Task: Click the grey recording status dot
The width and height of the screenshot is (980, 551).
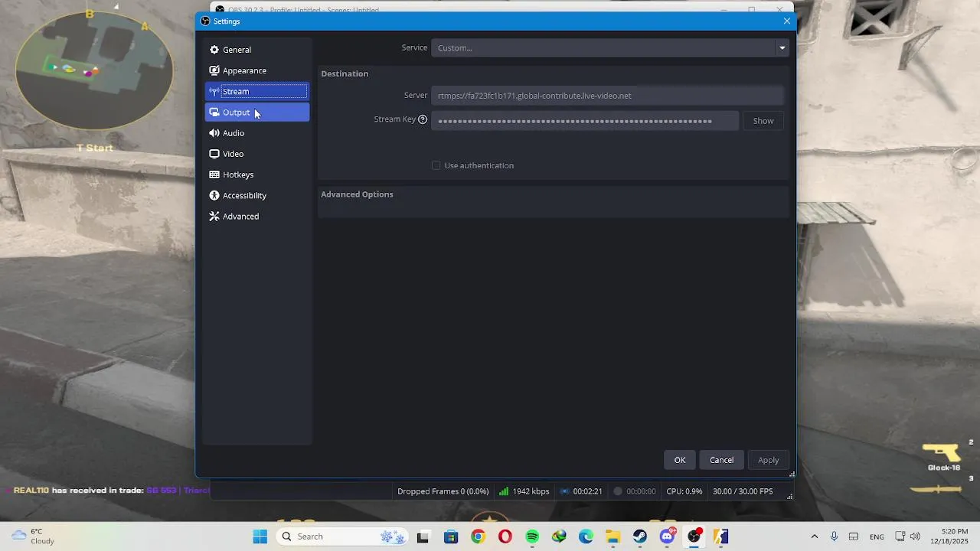Action: (x=618, y=491)
